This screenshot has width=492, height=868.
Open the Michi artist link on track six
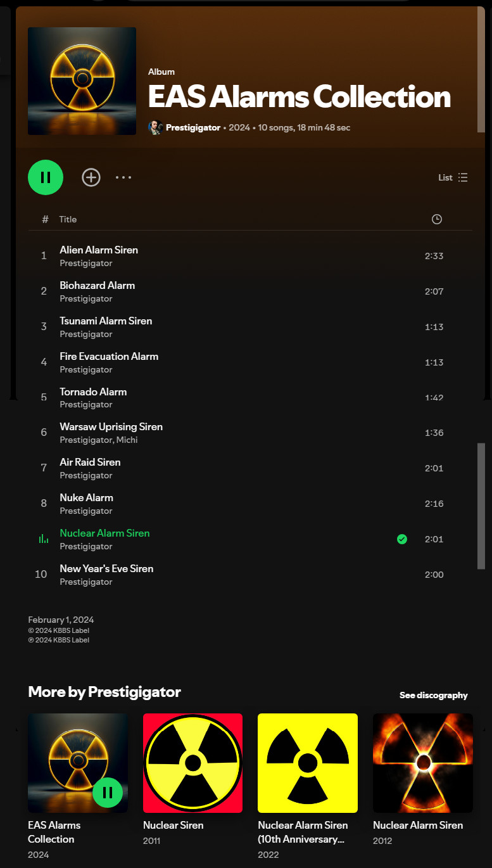127,440
